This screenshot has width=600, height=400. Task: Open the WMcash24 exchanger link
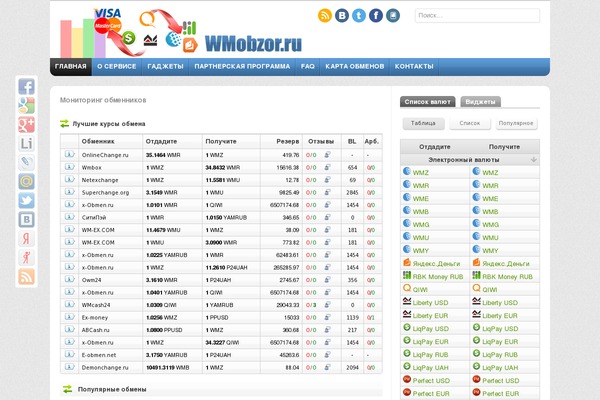[x=96, y=305]
